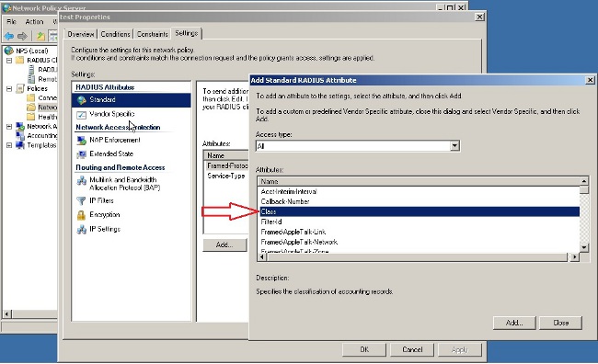
Task: Click the Connection Request Policies folder icon
Action: 31,98
